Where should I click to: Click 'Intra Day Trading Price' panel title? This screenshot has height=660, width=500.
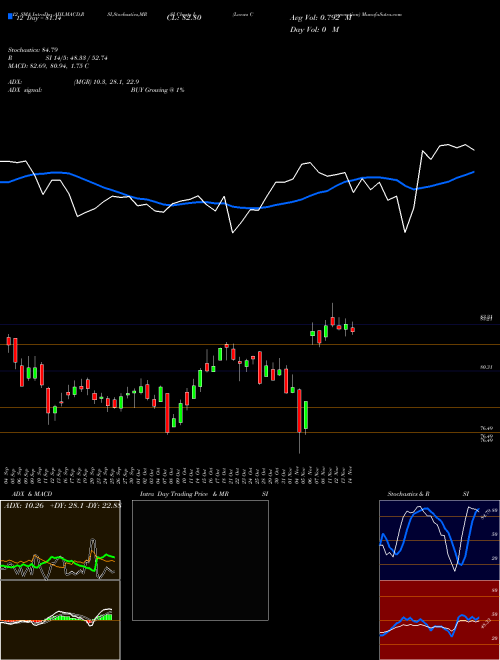point(174,494)
